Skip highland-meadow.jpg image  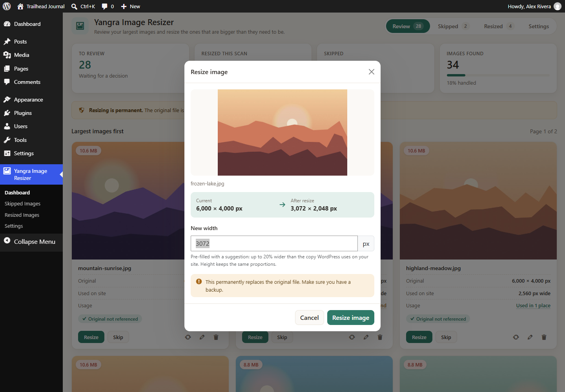(x=446, y=337)
